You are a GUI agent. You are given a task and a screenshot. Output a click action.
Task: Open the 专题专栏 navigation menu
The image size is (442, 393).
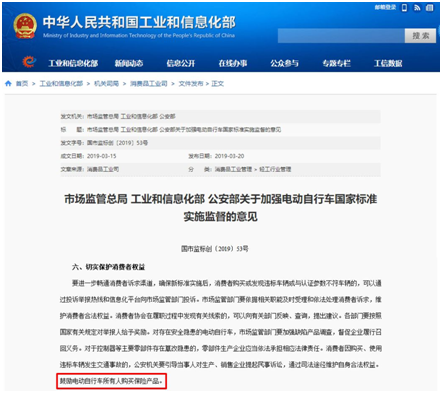pos(336,63)
